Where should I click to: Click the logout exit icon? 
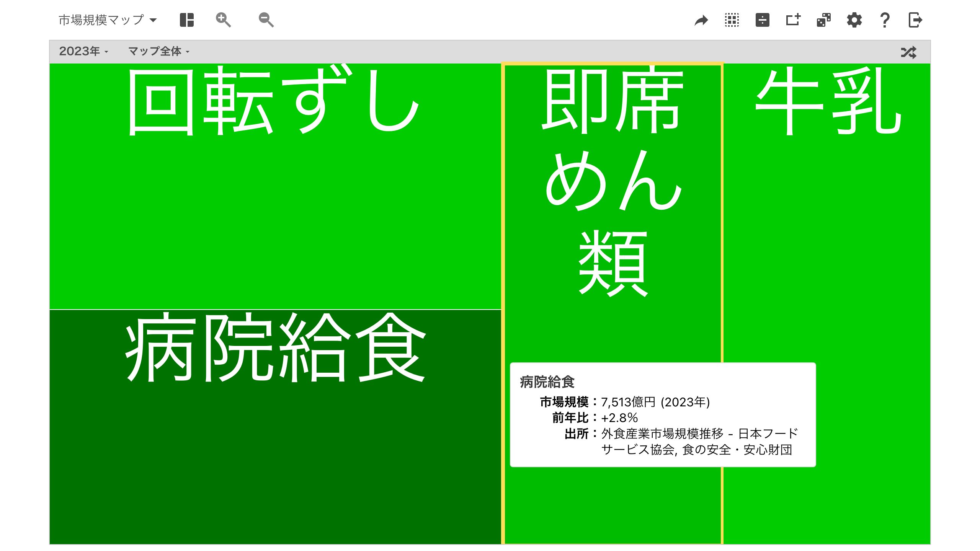(x=915, y=20)
